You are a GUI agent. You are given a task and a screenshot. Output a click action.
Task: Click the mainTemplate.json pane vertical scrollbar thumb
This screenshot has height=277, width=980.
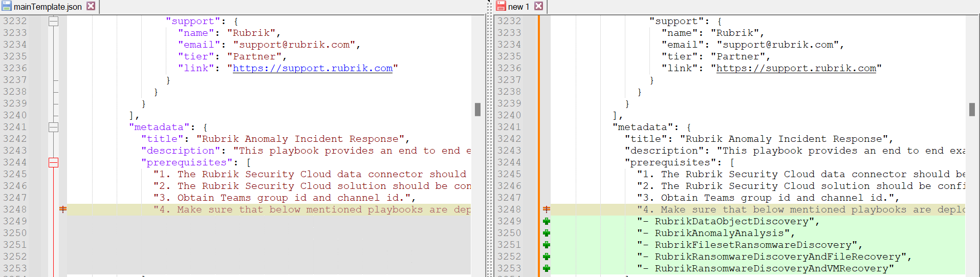477,109
